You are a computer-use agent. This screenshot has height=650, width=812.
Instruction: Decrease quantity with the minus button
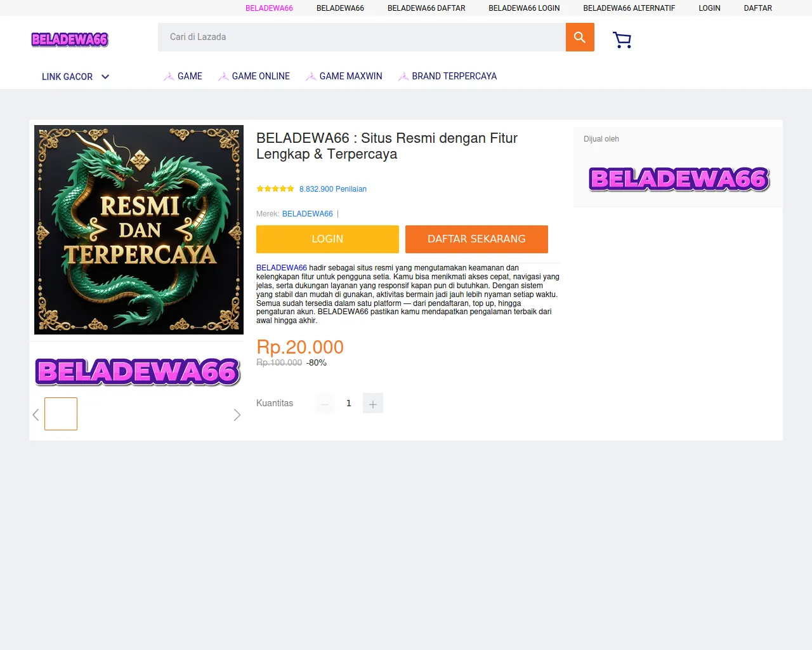pyautogui.click(x=325, y=403)
